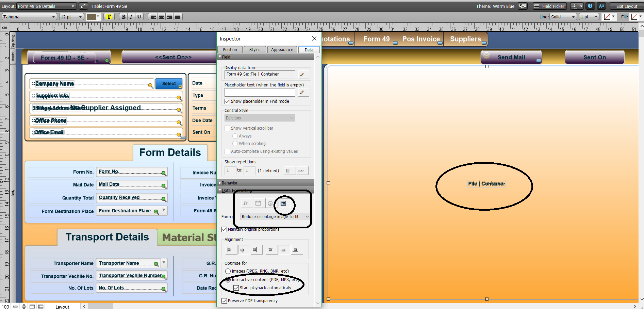Click the blue Select button
Viewport: 644px width, 309px height.
click(169, 84)
